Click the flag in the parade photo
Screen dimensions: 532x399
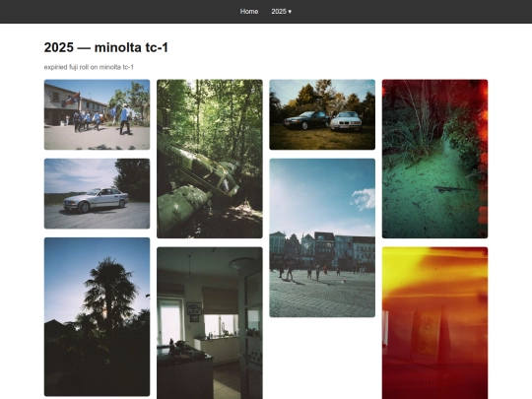[x=73, y=100]
